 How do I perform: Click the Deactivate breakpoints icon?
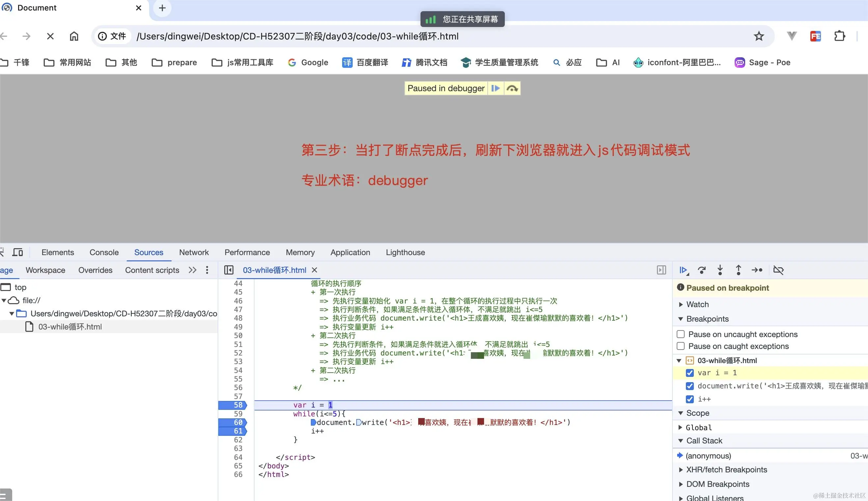pyautogui.click(x=778, y=270)
